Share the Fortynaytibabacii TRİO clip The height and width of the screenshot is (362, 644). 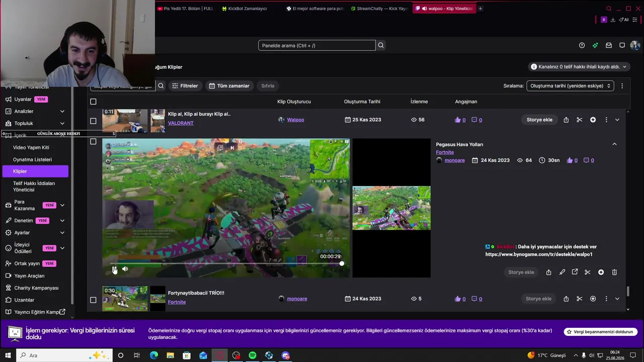tap(566, 299)
